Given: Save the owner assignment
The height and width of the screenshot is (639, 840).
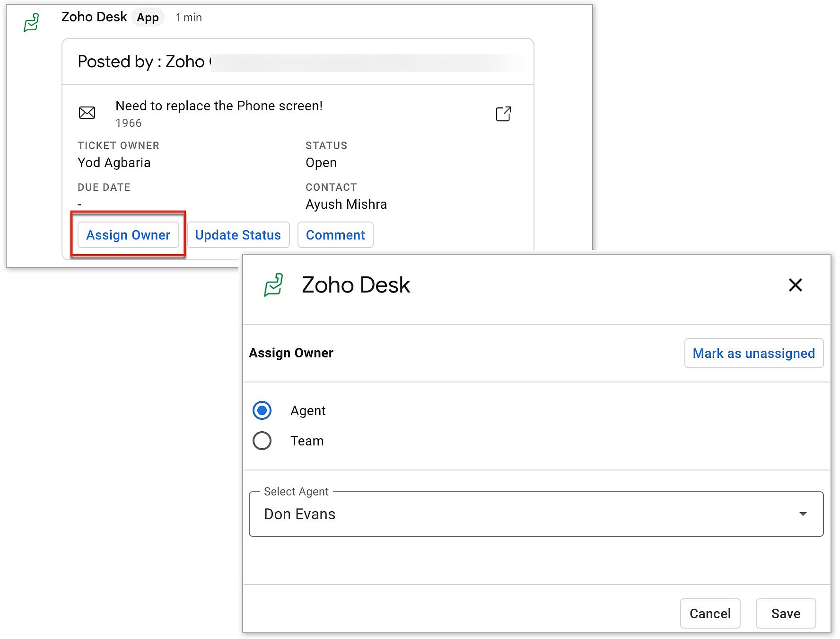Looking at the screenshot, I should click(x=786, y=613).
